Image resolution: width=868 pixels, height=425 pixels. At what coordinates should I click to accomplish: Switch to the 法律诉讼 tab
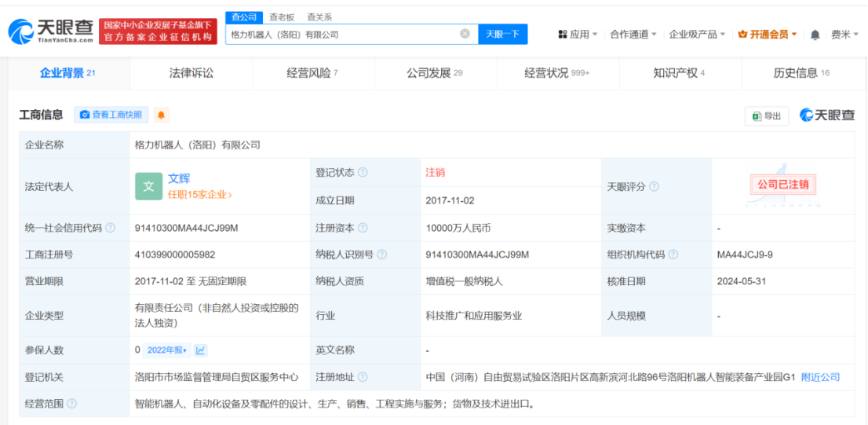coord(191,73)
